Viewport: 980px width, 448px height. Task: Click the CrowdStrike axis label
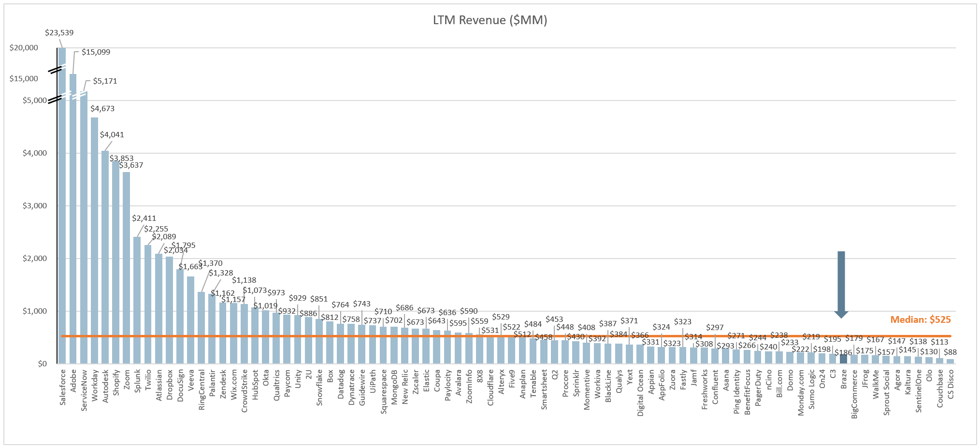point(245,391)
